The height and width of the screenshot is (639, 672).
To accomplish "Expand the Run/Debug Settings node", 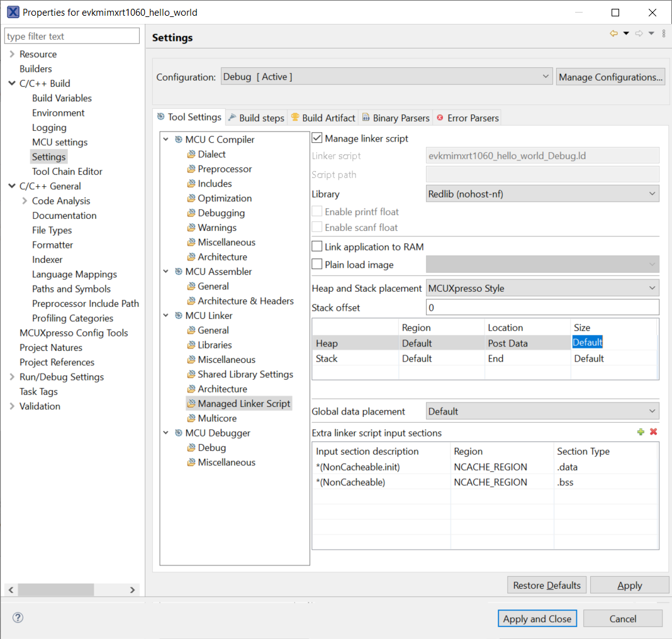I will [x=12, y=377].
